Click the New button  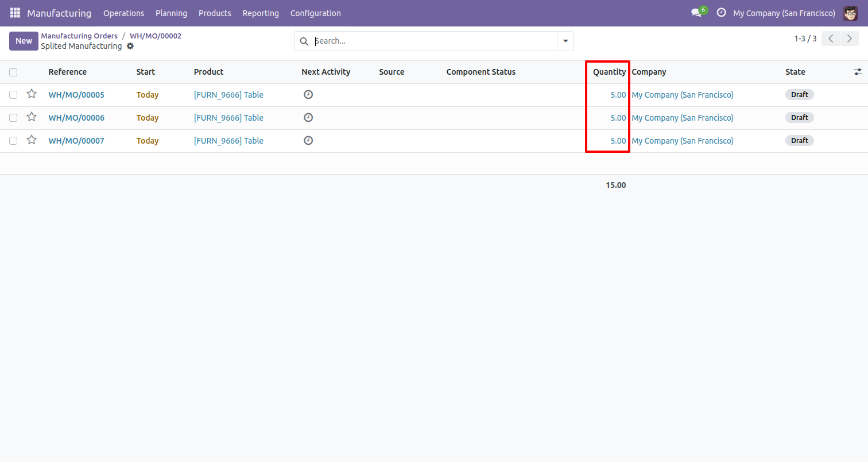[x=24, y=41]
